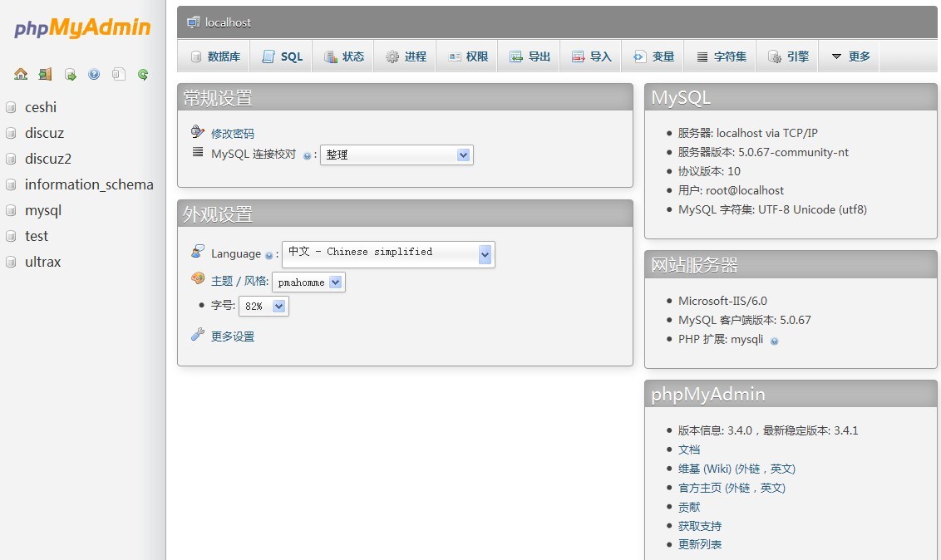Click the collation list icon

pyautogui.click(x=198, y=152)
